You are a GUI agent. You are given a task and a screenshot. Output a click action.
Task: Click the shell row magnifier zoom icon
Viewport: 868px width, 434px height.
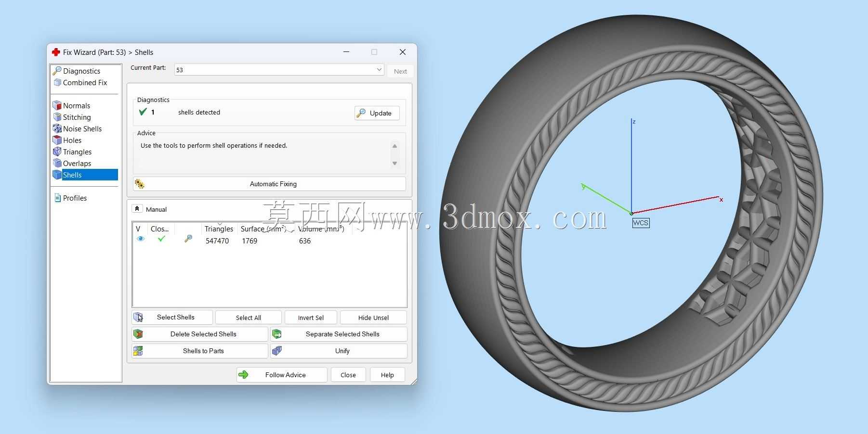tap(188, 239)
